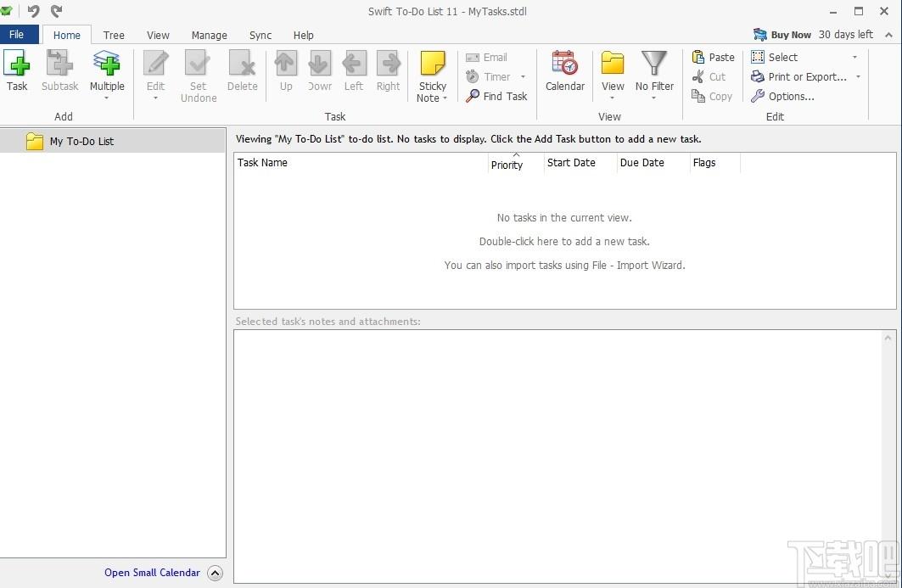
Task: Click the undo arrow in title bar
Action: pos(33,11)
